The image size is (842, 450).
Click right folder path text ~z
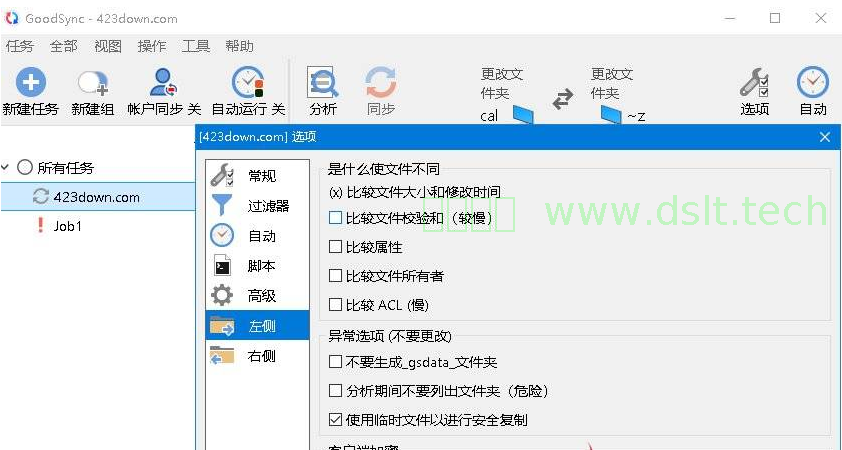click(636, 116)
